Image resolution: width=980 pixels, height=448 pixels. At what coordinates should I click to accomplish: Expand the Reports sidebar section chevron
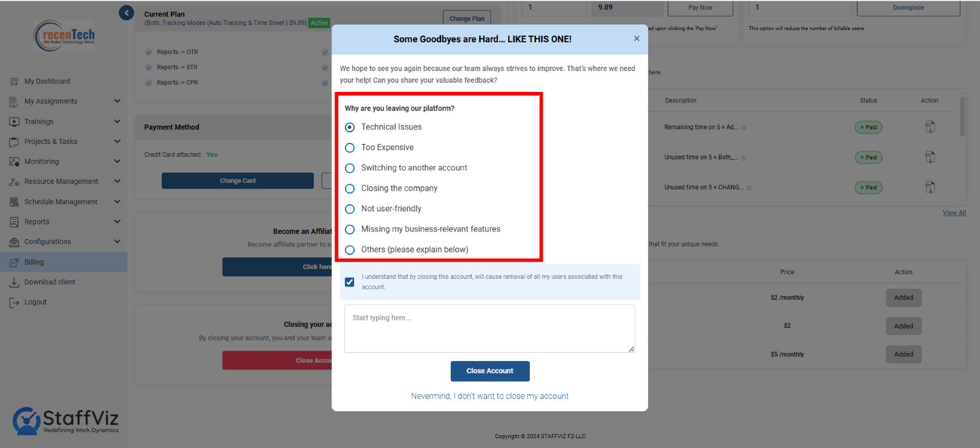point(117,222)
